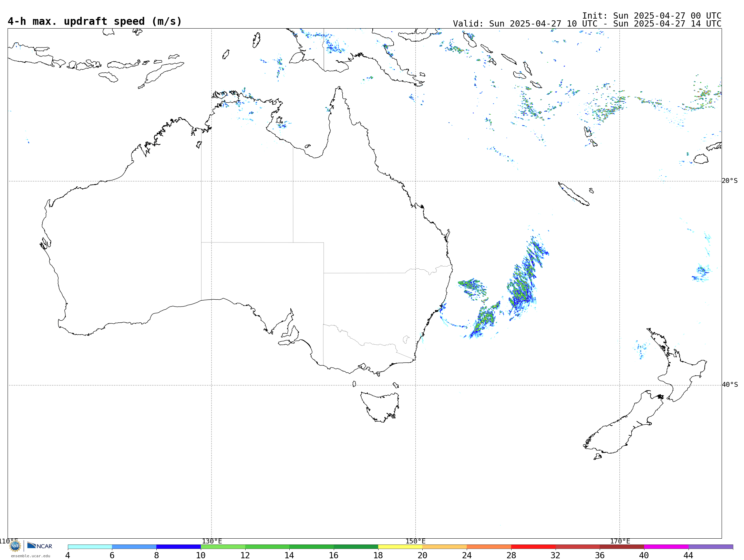Image resolution: width=744 pixels, height=560 pixels.
Task: Select the '4-h max. updraft speed (m/s)' title
Action: 95,21
